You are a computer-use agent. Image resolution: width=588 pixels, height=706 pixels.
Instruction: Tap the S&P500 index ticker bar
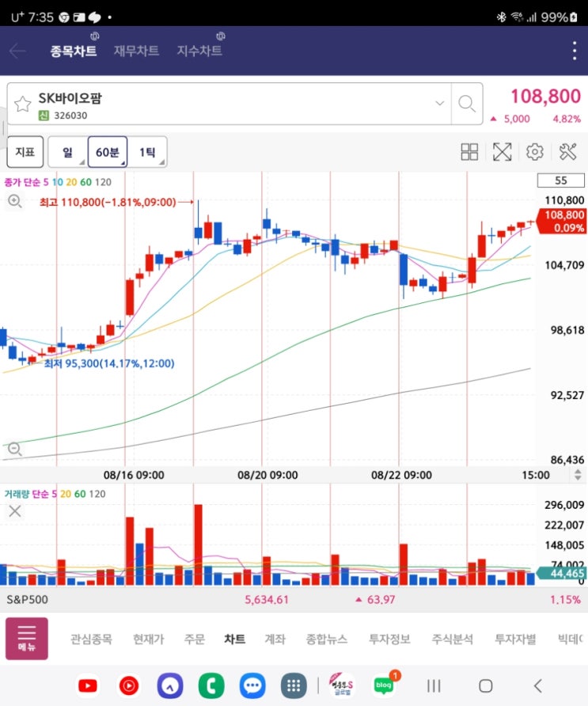click(x=294, y=599)
